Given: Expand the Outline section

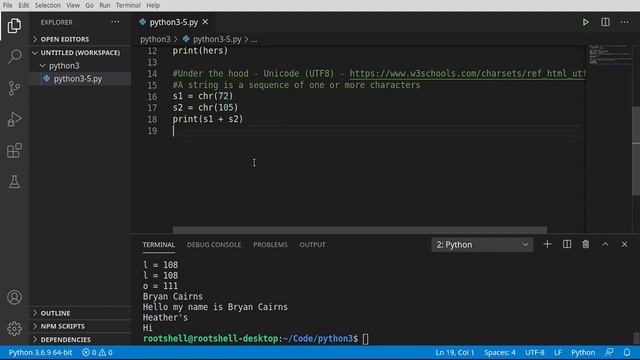Looking at the screenshot, I should pyautogui.click(x=80, y=313).
